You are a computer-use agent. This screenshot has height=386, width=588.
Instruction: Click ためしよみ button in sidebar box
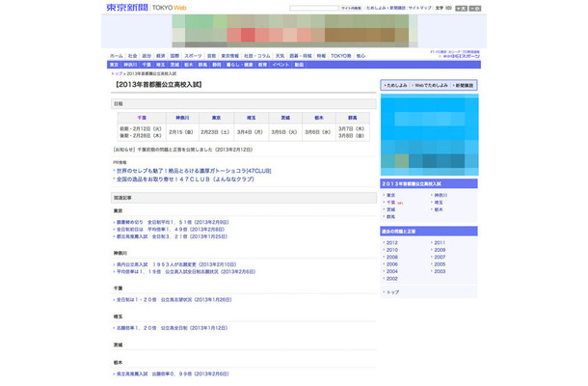[396, 86]
